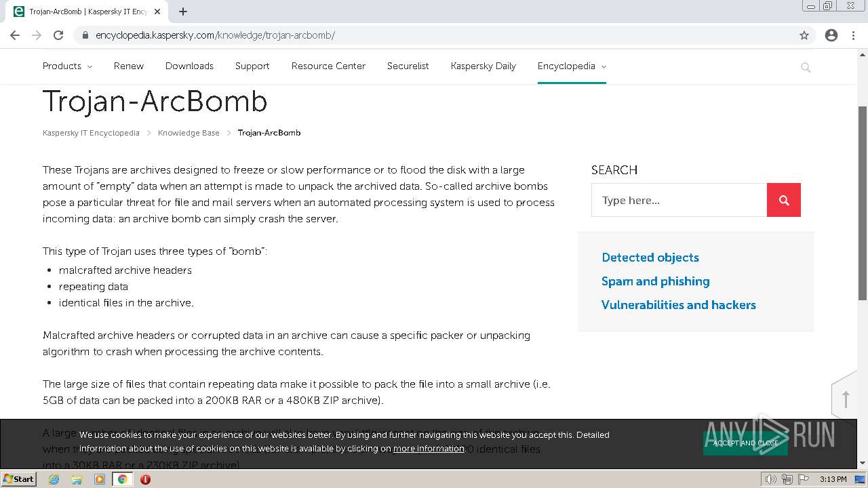Open the Chrome profile avatar menu
The image size is (868, 488).
[831, 35]
